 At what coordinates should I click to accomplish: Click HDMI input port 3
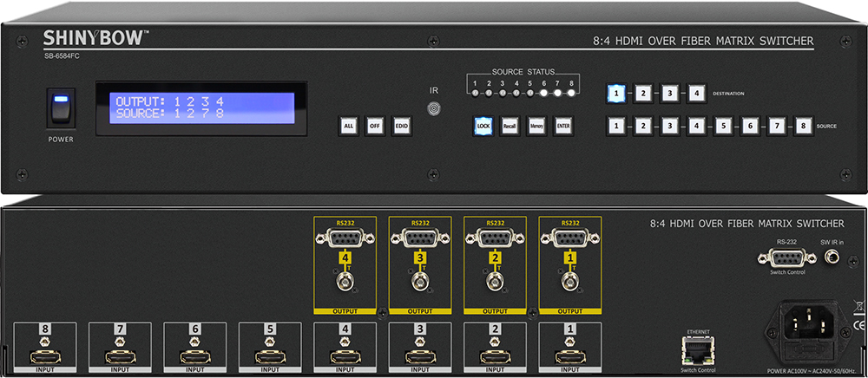pyautogui.click(x=420, y=356)
